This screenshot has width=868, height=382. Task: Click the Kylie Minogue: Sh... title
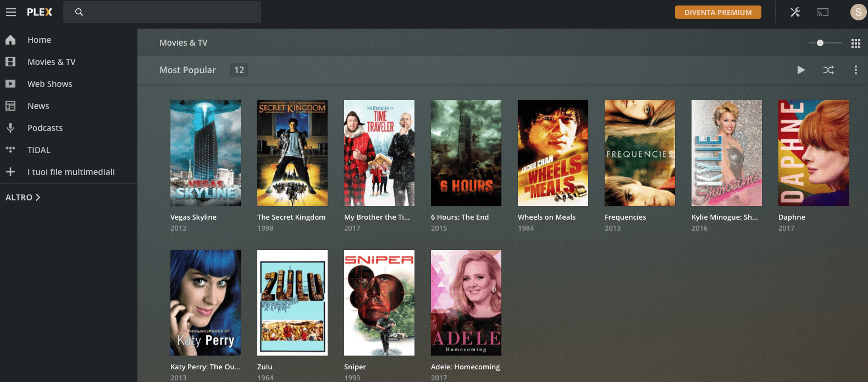click(725, 217)
